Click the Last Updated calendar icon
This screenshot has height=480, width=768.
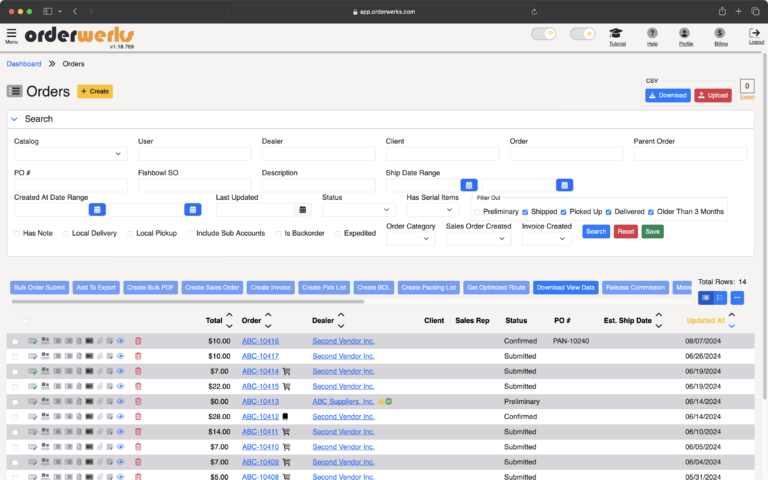coord(303,210)
